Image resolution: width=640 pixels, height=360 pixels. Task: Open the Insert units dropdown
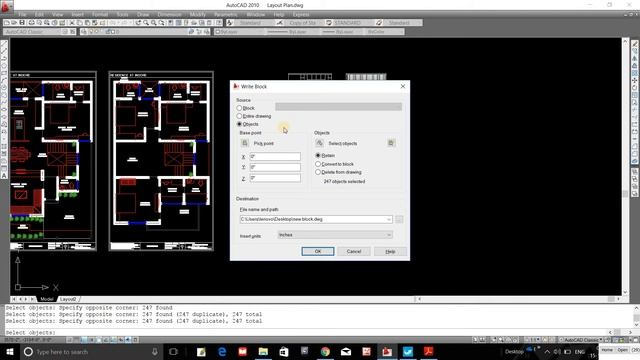pyautogui.click(x=335, y=235)
